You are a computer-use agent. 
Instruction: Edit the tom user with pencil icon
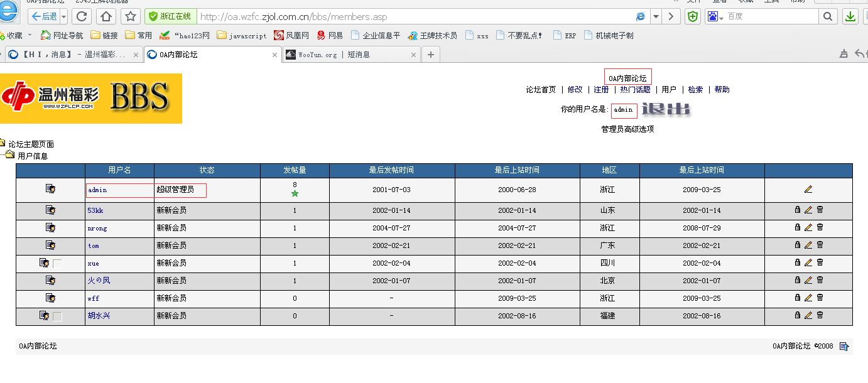pos(808,245)
